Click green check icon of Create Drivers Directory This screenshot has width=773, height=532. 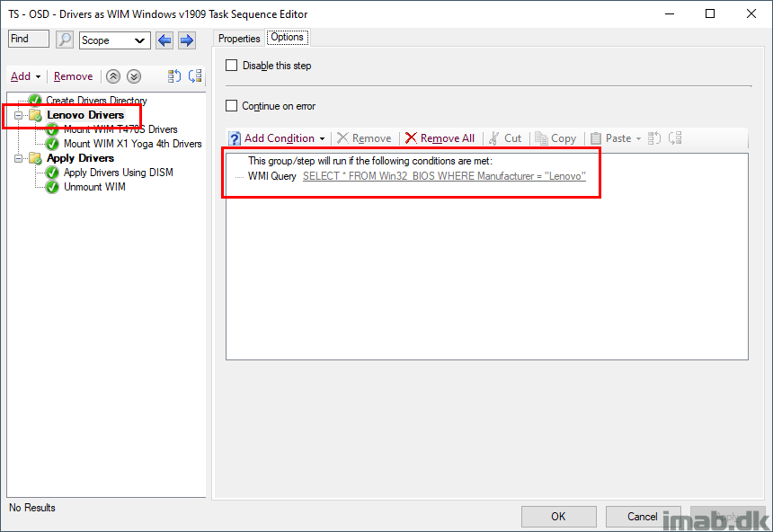point(35,101)
